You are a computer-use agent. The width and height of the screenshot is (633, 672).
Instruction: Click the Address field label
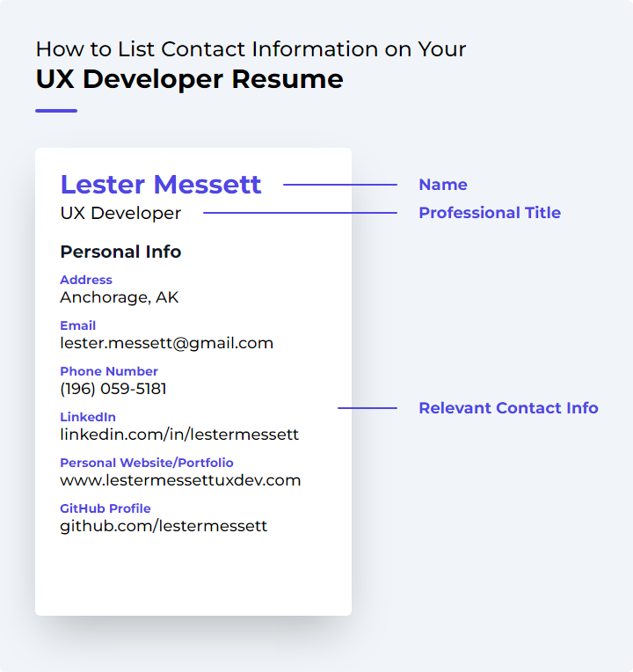(86, 280)
